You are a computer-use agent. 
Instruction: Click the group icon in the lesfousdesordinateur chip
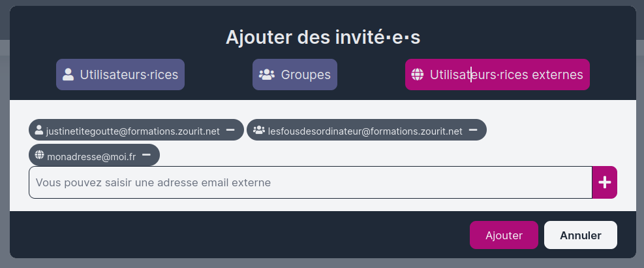(258, 130)
